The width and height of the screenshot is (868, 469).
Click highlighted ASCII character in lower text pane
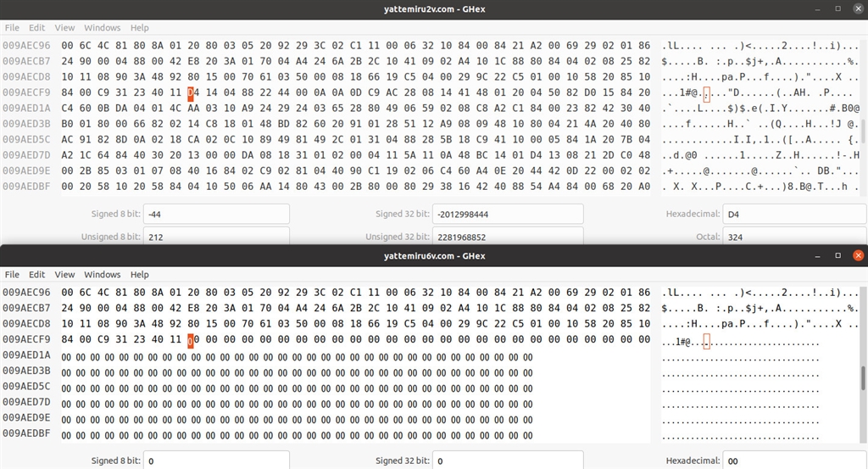(706, 342)
